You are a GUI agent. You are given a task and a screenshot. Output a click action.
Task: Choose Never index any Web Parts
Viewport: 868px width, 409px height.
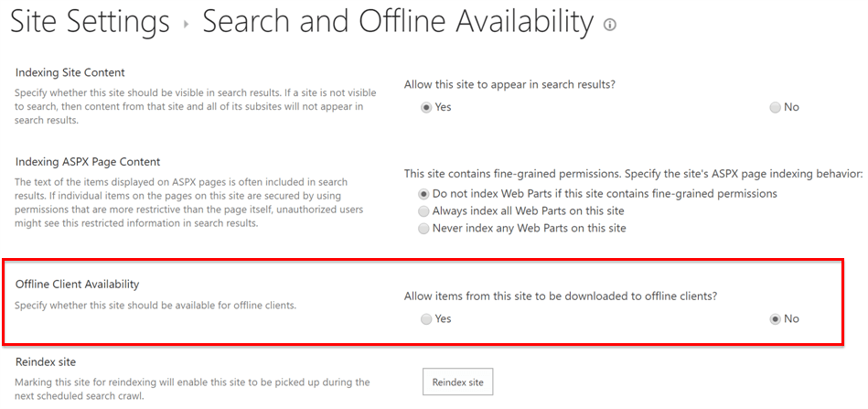click(x=423, y=229)
